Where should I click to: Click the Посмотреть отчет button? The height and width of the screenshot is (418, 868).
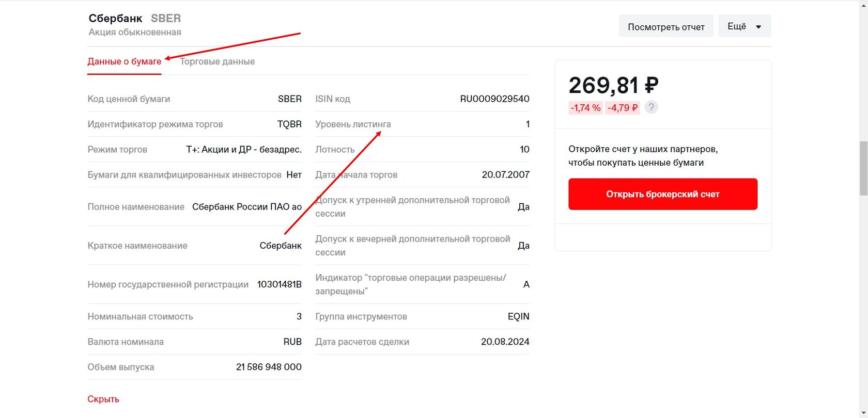pos(666,26)
